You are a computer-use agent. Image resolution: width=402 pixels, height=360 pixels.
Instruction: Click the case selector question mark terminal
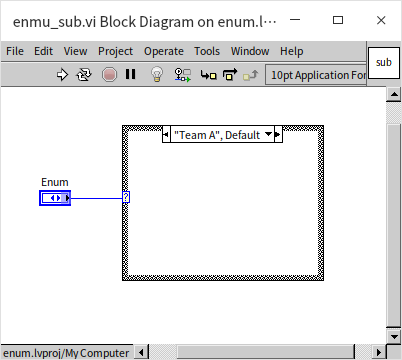(126, 197)
